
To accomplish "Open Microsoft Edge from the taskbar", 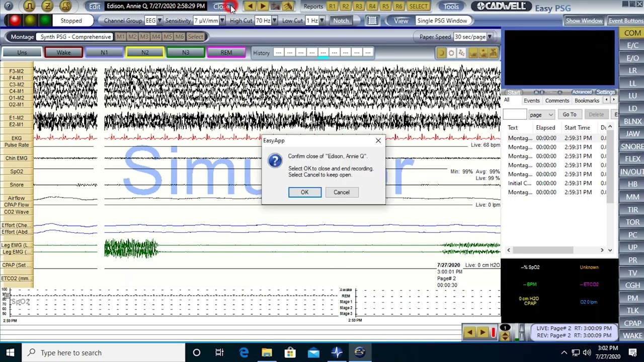I will click(244, 352).
